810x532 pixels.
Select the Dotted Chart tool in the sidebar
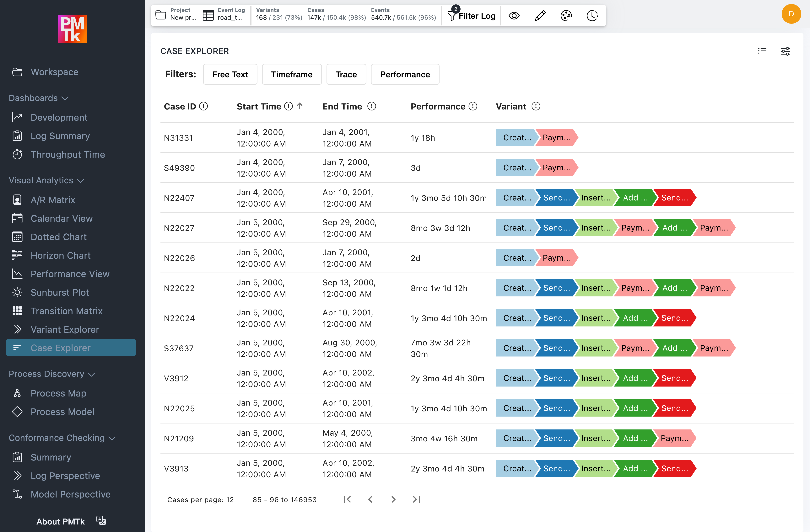pyautogui.click(x=59, y=237)
